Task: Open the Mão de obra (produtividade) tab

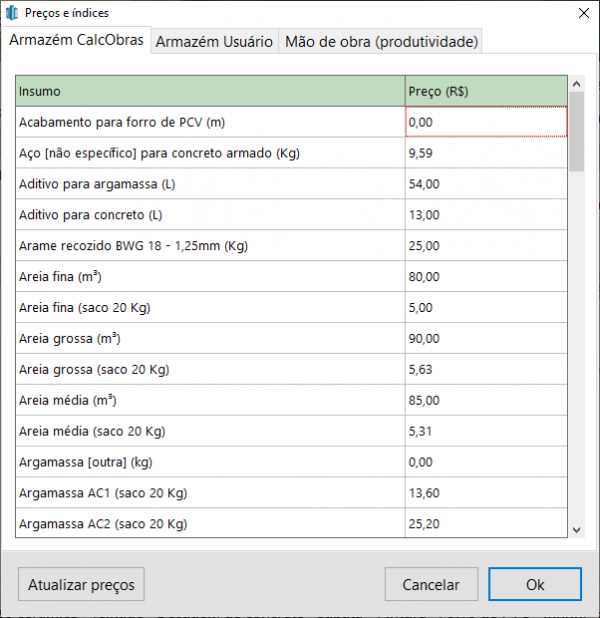Action: pyautogui.click(x=382, y=42)
